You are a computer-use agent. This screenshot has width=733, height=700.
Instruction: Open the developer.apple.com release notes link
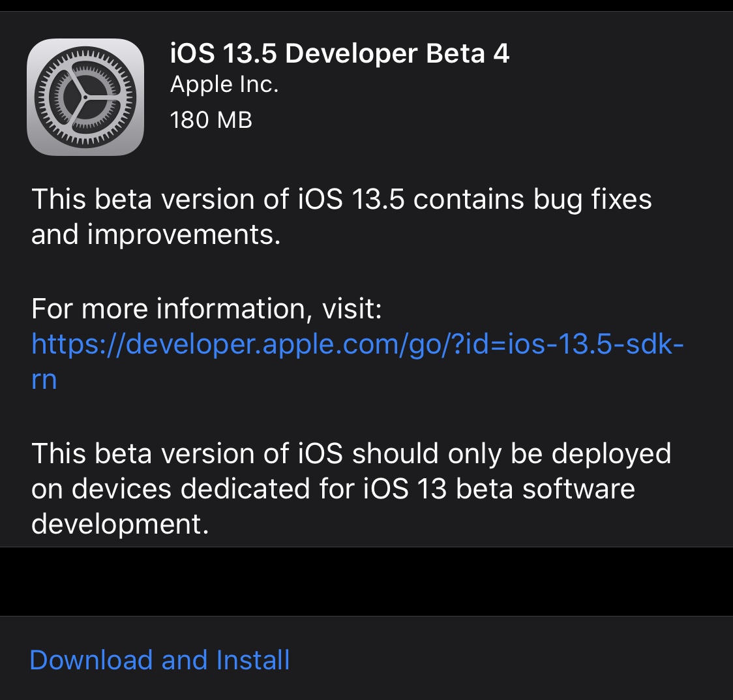(x=357, y=344)
